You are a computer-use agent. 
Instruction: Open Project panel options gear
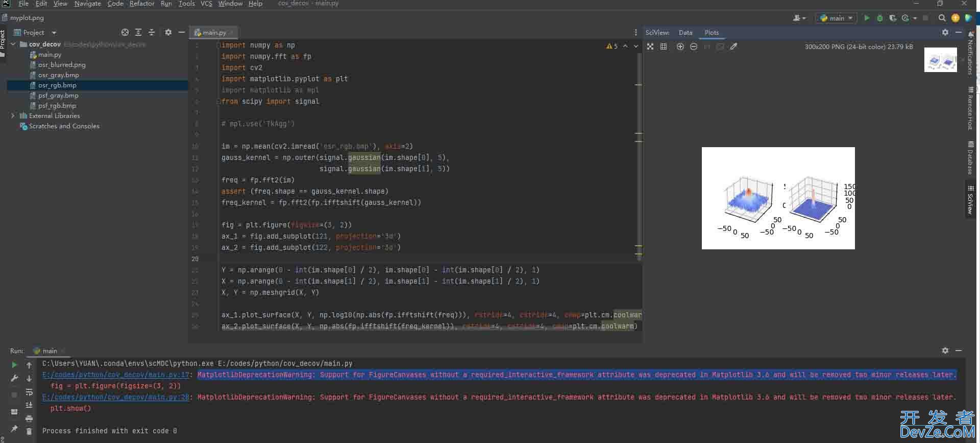coord(168,32)
